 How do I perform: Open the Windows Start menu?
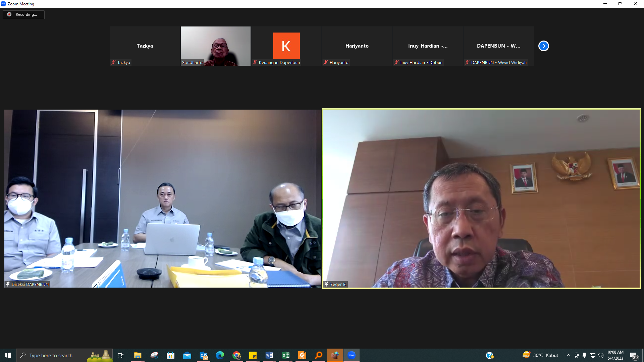(8, 355)
